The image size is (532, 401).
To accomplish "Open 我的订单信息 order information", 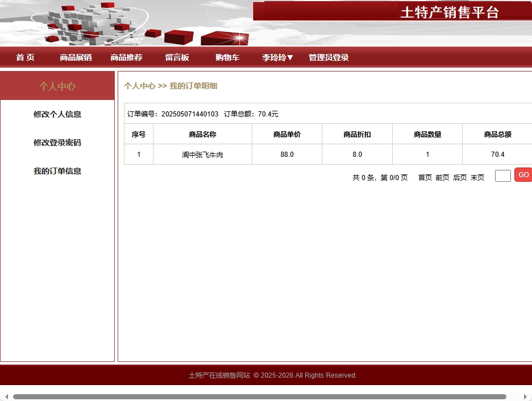I will point(57,171).
